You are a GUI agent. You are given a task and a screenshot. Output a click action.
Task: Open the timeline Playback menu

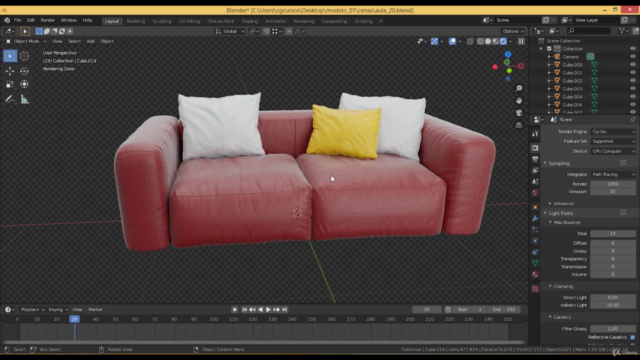[x=32, y=309]
